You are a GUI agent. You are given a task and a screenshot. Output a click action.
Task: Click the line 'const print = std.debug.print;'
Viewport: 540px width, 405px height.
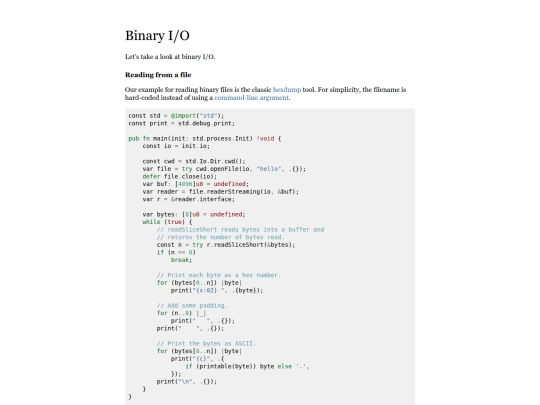[181, 123]
